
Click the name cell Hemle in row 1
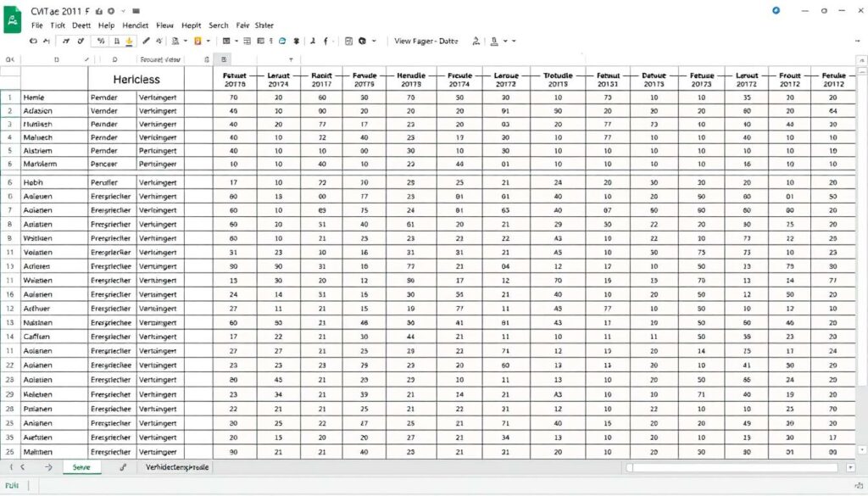tap(54, 98)
